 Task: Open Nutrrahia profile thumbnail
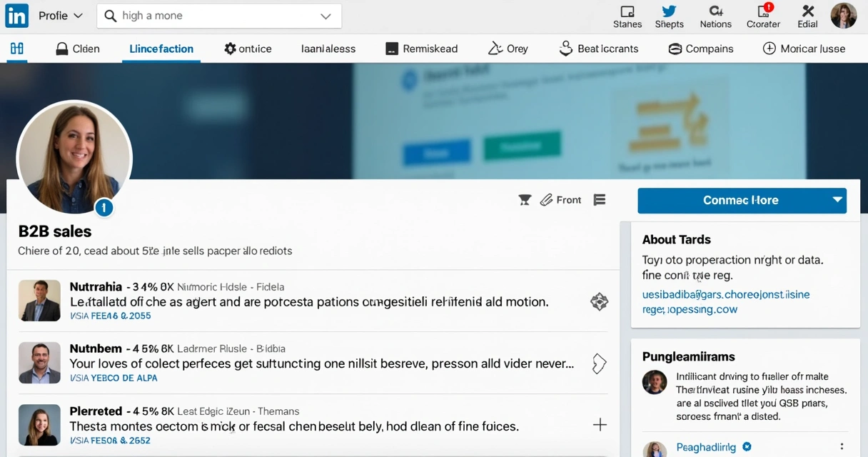tap(39, 301)
